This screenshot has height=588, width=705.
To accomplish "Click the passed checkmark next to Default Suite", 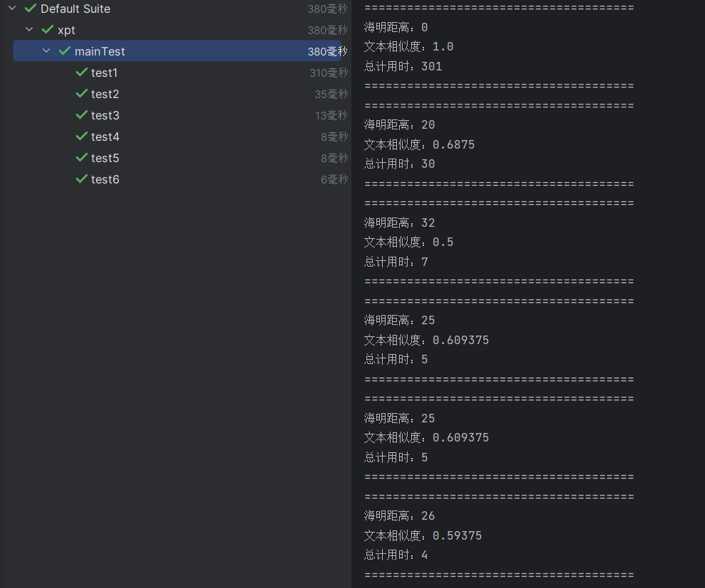I will [x=31, y=8].
